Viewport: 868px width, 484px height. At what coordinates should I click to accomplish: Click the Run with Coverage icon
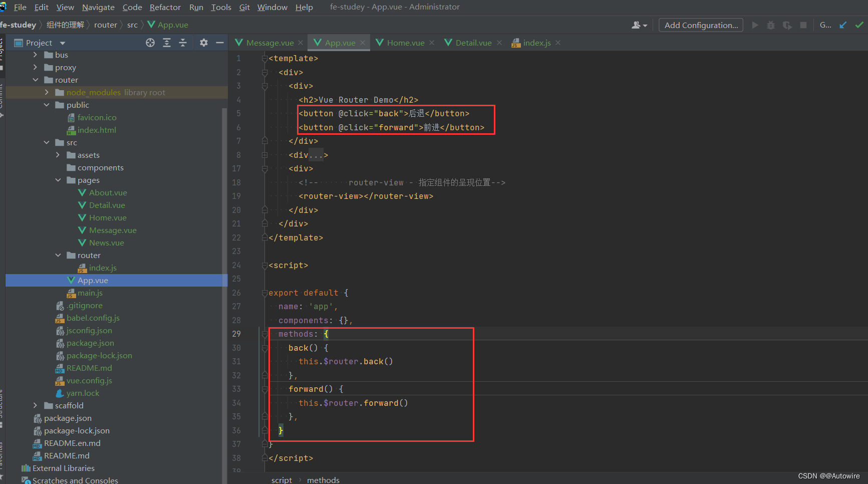tap(787, 25)
